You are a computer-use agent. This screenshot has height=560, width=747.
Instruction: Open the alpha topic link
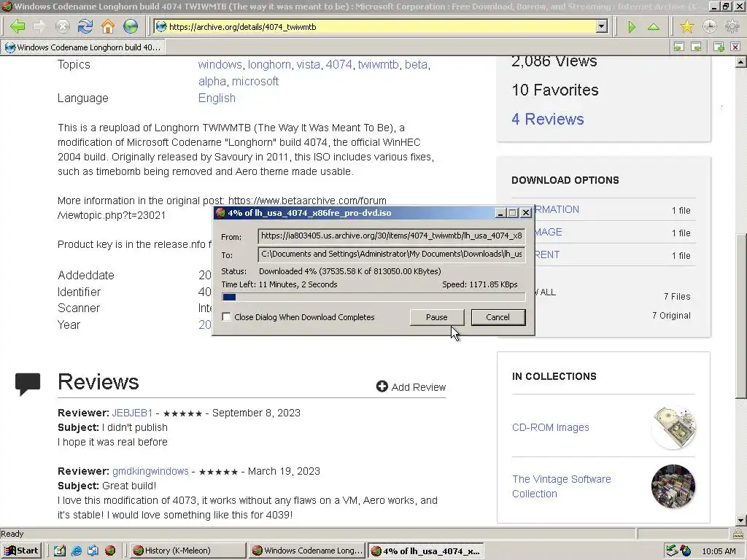[212, 81]
